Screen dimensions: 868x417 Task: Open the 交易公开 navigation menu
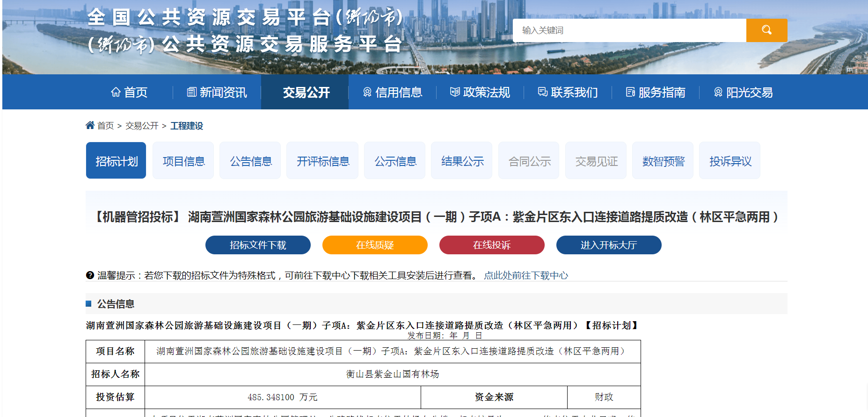(x=306, y=93)
